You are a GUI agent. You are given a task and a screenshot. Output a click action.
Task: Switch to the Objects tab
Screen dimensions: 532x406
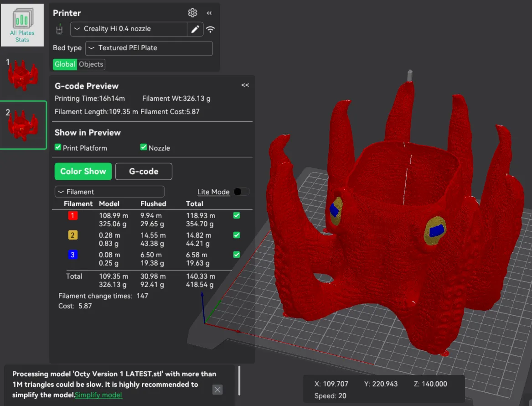91,64
